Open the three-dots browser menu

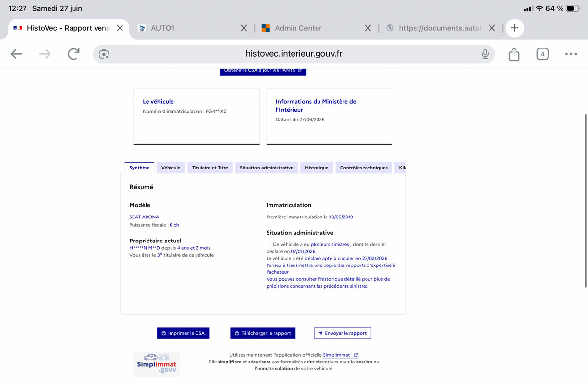[571, 54]
